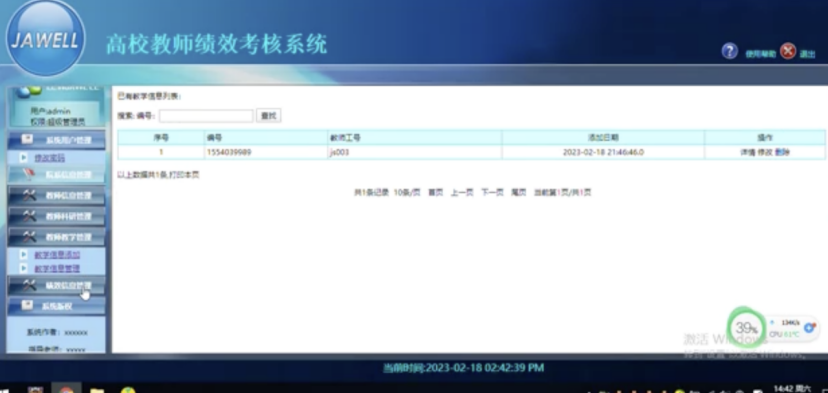Select the date 2023-02-18 21:46:46.0
Screen dimensions: 828x393
pos(603,152)
